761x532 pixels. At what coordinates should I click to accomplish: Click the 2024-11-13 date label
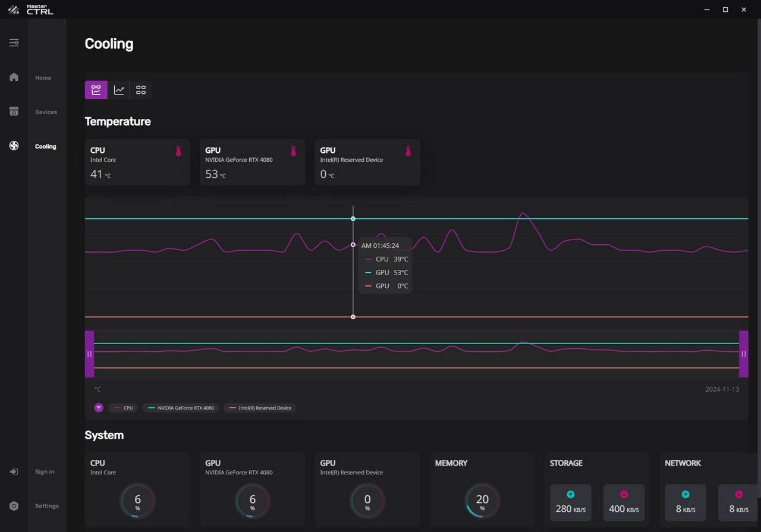tap(722, 389)
